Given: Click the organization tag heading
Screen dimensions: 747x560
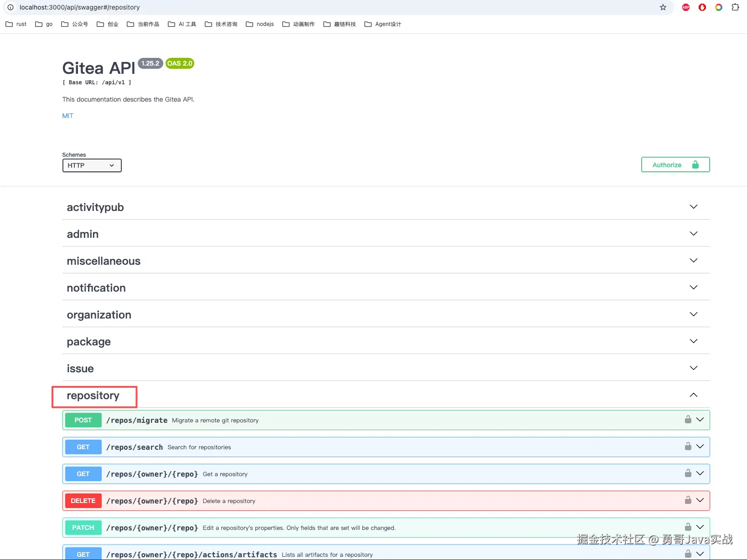Looking at the screenshot, I should pyautogui.click(x=99, y=315).
